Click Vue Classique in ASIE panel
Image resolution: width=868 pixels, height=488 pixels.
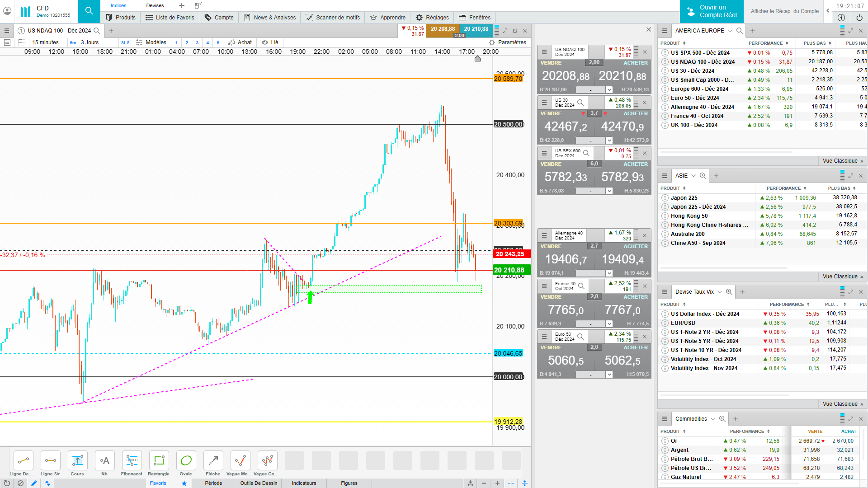(x=840, y=277)
